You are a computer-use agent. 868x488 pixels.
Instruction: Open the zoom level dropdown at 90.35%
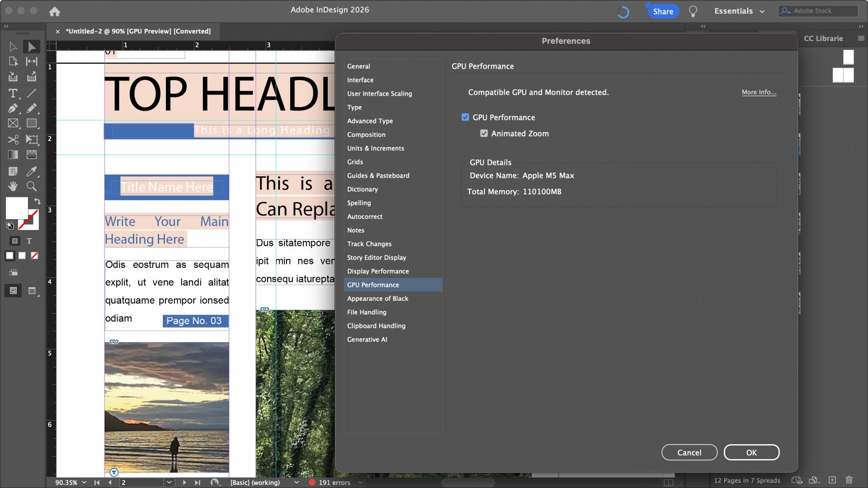pyautogui.click(x=84, y=483)
